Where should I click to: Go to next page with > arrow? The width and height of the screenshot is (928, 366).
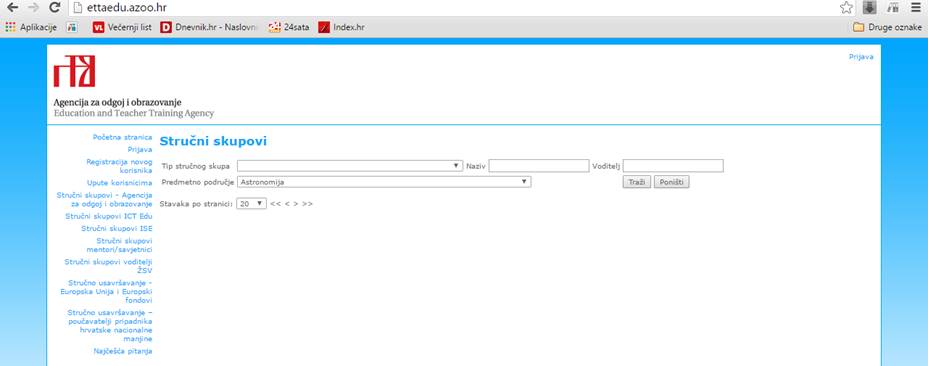pyautogui.click(x=295, y=204)
